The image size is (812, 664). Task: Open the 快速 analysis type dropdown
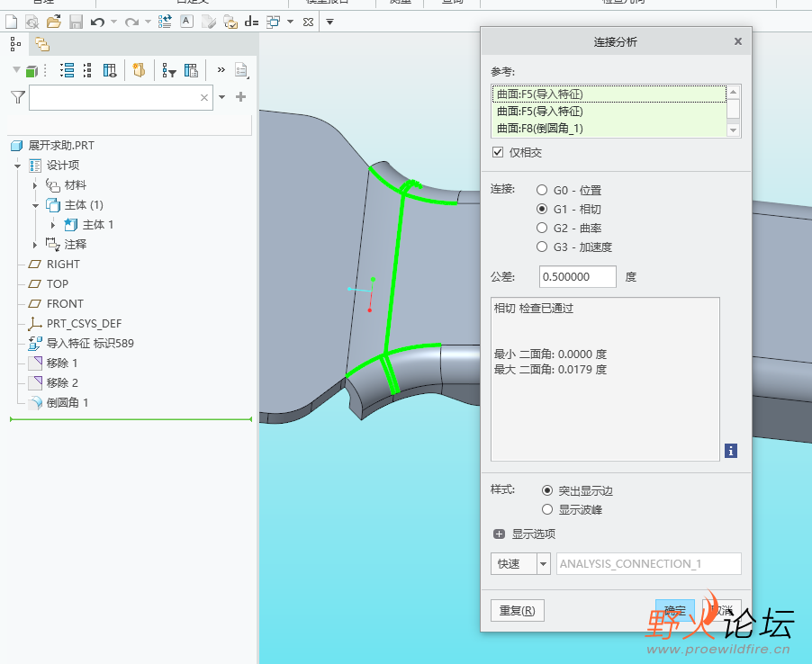pyautogui.click(x=543, y=564)
